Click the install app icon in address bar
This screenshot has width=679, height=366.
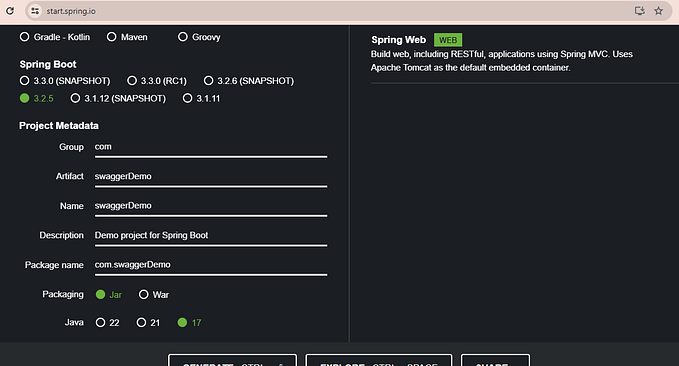pyautogui.click(x=640, y=11)
